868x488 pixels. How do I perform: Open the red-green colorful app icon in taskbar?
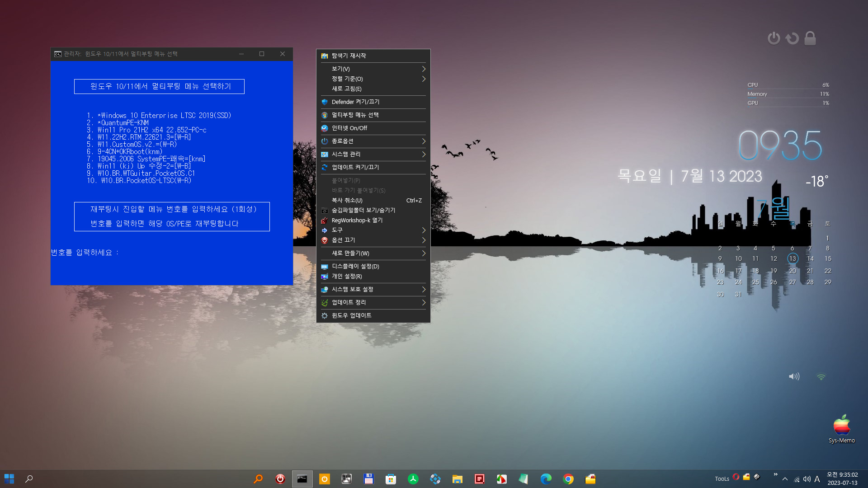[502, 479]
